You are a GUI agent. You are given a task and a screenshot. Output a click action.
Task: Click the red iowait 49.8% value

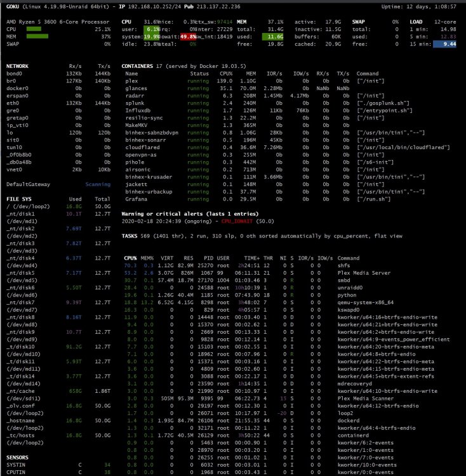tap(188, 36)
